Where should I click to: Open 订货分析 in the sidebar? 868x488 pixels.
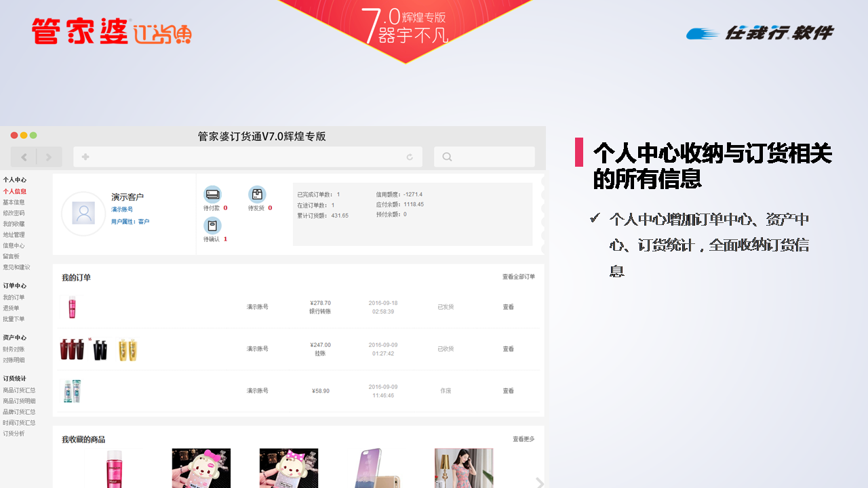[14, 433]
